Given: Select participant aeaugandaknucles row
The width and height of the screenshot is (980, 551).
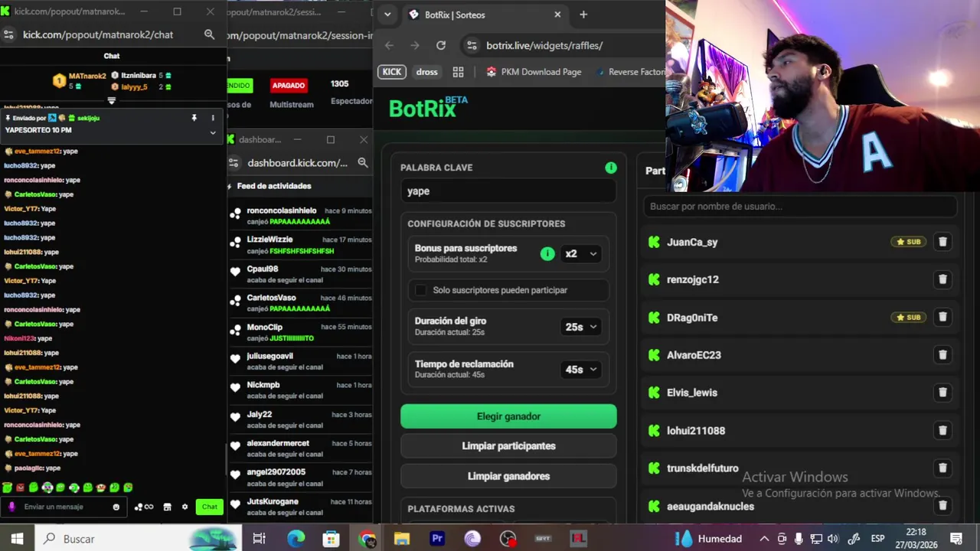Looking at the screenshot, I should click(x=801, y=506).
